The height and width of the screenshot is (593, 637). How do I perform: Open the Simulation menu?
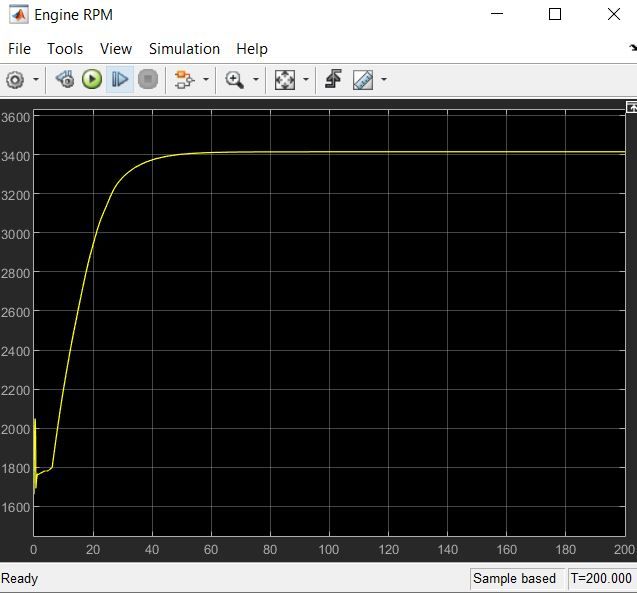tap(184, 48)
